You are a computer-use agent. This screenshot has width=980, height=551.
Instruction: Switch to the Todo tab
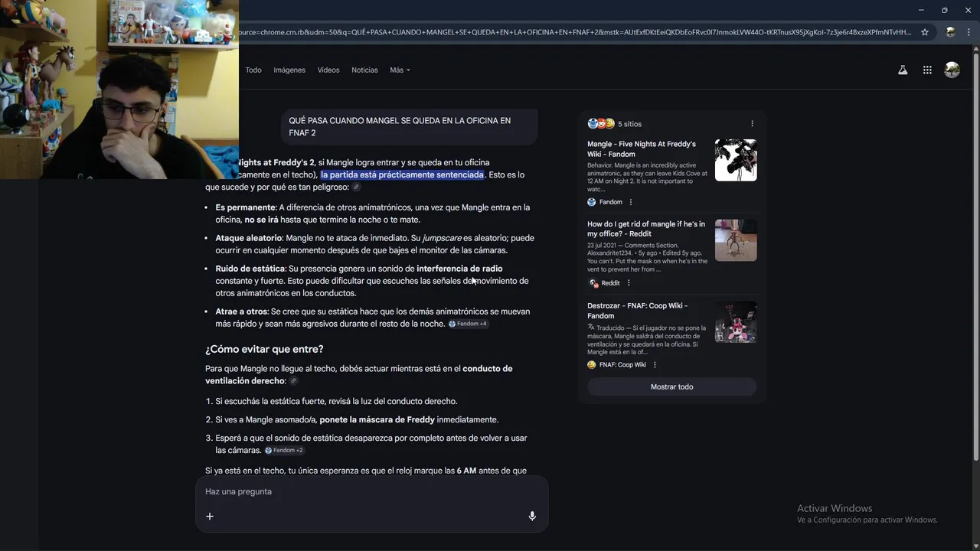tap(253, 70)
